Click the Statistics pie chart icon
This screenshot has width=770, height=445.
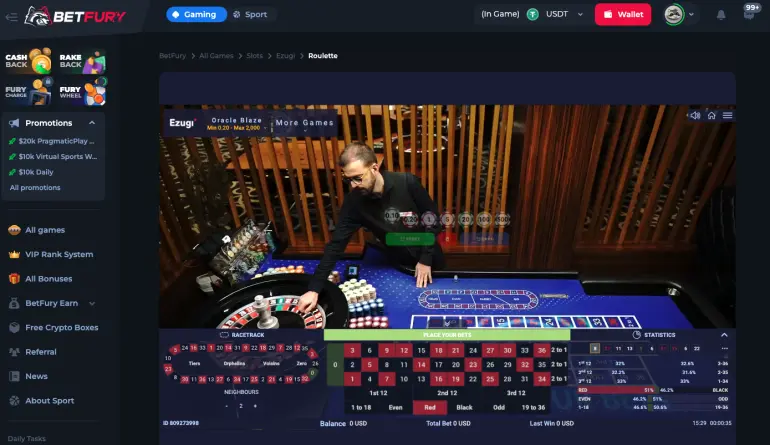[x=636, y=335]
